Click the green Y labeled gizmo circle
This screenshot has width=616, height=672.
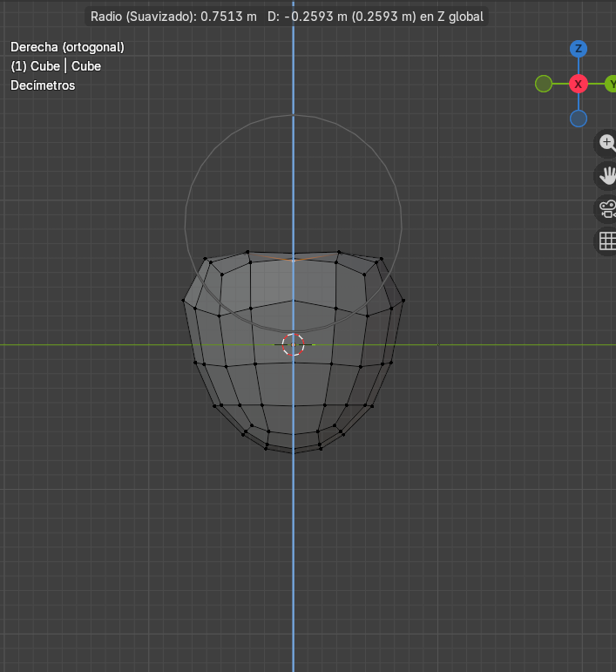pos(611,84)
